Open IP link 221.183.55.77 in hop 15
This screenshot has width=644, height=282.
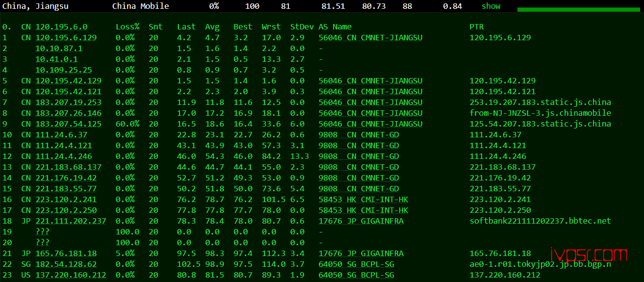(x=66, y=189)
